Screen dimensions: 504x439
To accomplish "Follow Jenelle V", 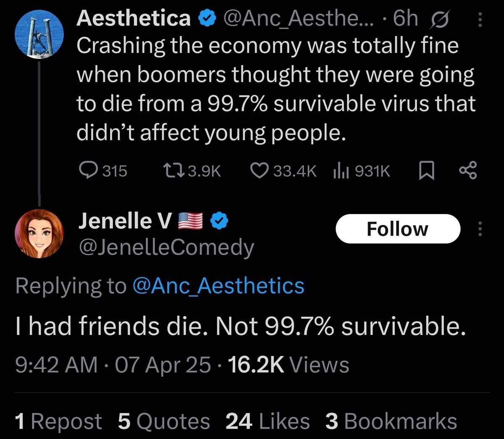I will [x=397, y=229].
